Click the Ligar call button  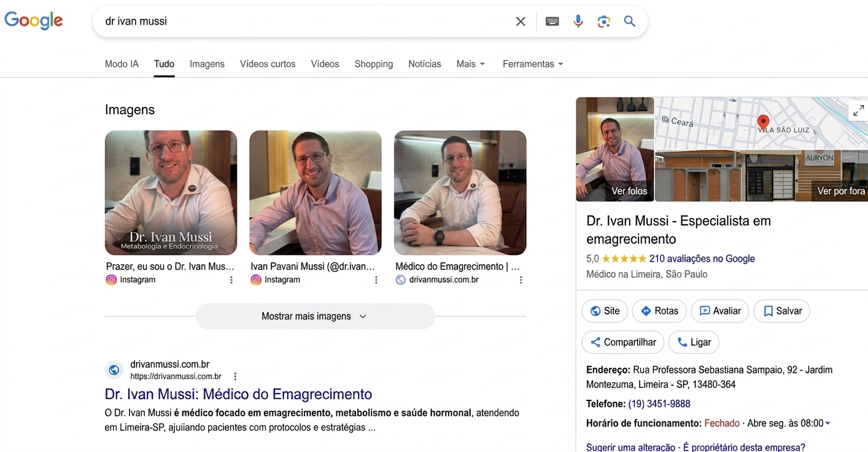694,342
